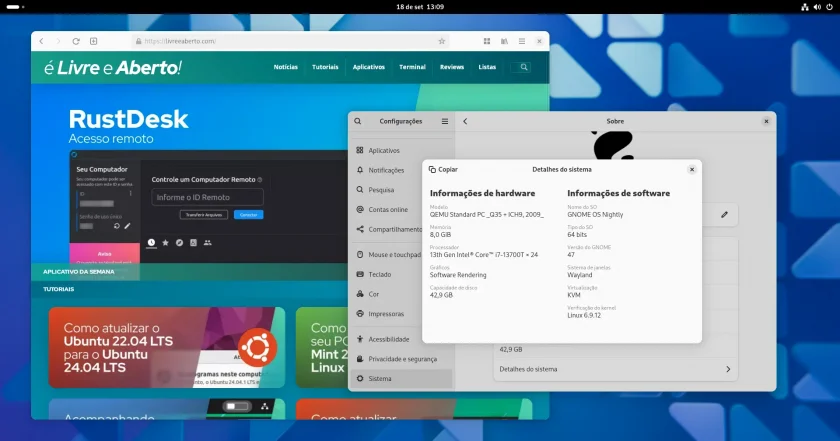Open the browser hamburger menu

522,41
